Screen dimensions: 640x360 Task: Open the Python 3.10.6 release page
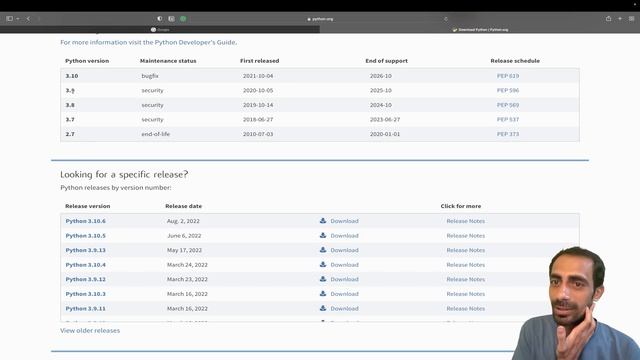point(85,221)
